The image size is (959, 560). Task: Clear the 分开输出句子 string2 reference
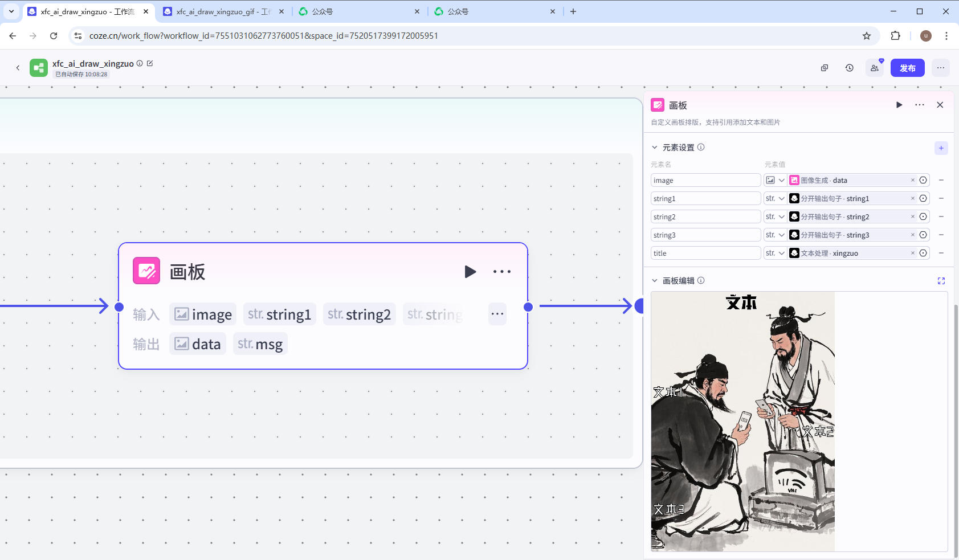pos(913,216)
